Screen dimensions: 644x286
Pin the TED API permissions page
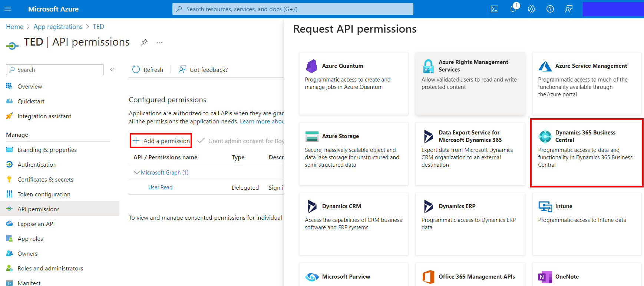[145, 42]
